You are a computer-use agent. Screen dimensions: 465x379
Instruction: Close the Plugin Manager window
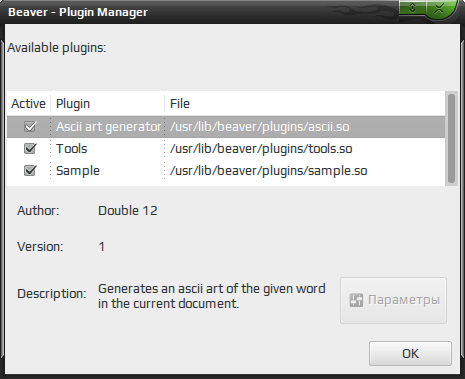439,8
